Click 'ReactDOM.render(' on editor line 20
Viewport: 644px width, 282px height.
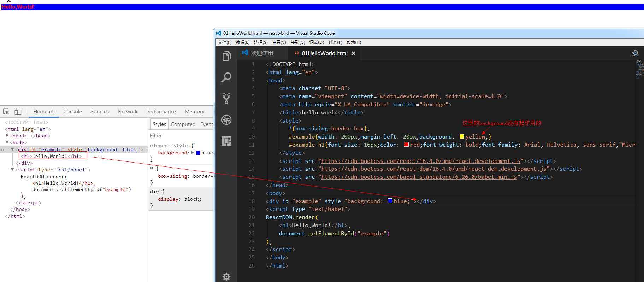pos(292,217)
